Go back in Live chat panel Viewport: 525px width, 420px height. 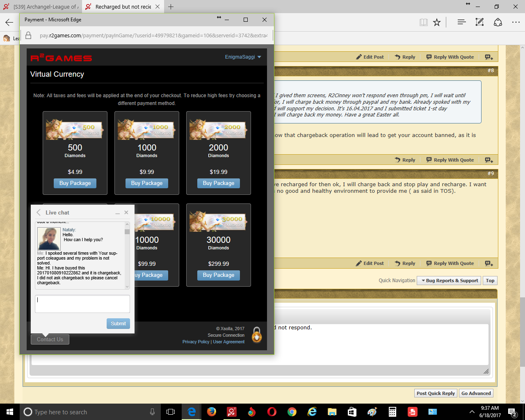coord(39,212)
